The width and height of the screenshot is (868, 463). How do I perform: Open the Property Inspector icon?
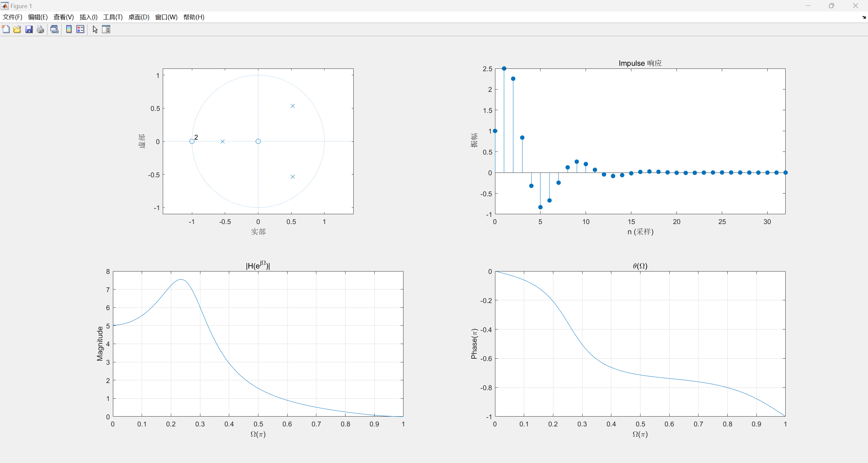tap(106, 29)
